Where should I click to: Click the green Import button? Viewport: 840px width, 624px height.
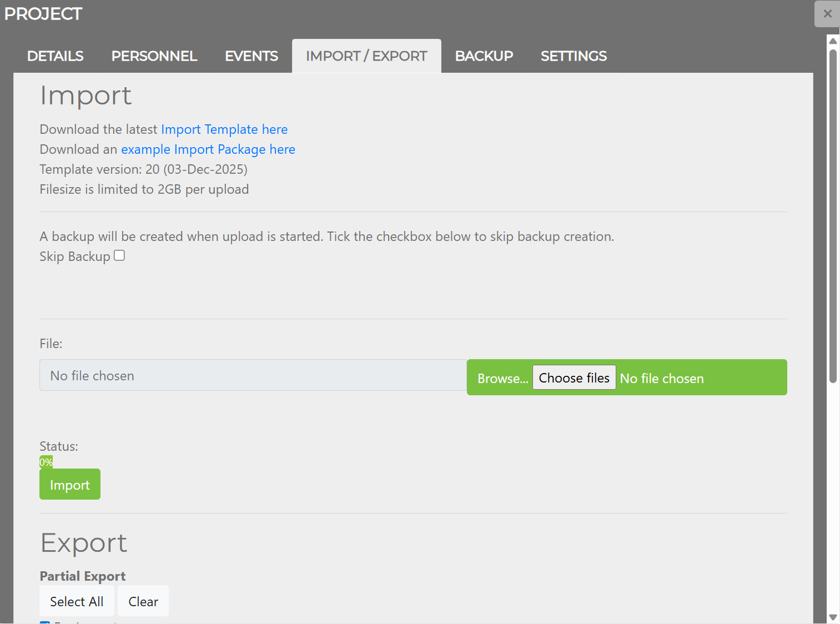70,485
